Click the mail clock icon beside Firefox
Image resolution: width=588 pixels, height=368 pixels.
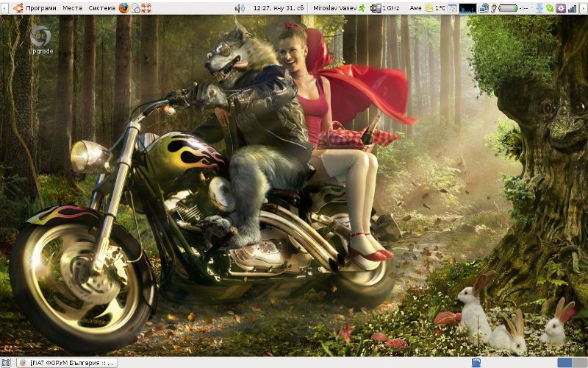pyautogui.click(x=135, y=8)
